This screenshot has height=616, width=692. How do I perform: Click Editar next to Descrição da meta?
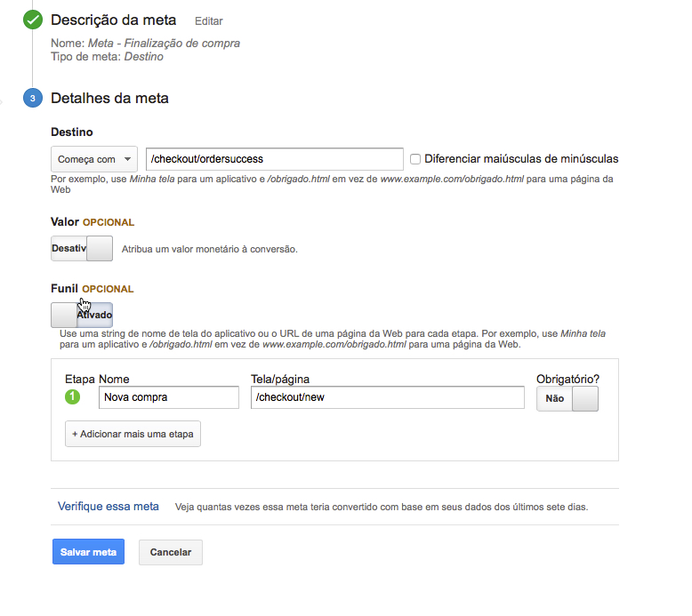tap(209, 21)
